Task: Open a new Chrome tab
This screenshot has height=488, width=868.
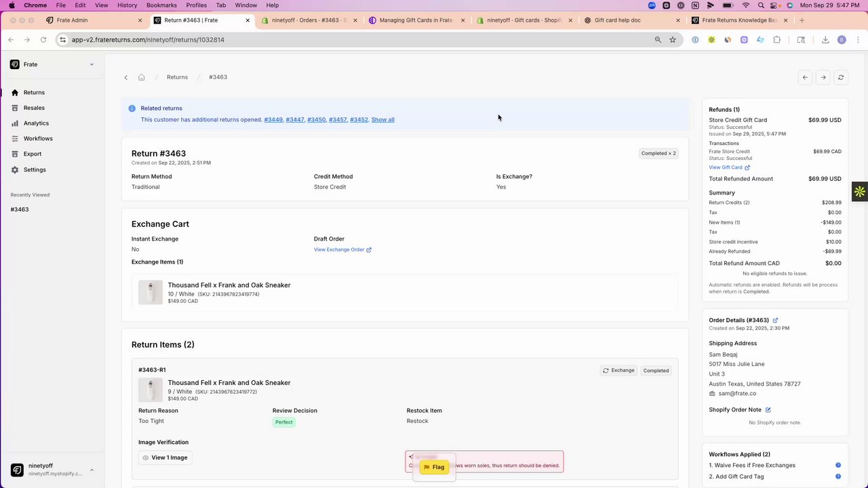Action: pyautogui.click(x=802, y=20)
